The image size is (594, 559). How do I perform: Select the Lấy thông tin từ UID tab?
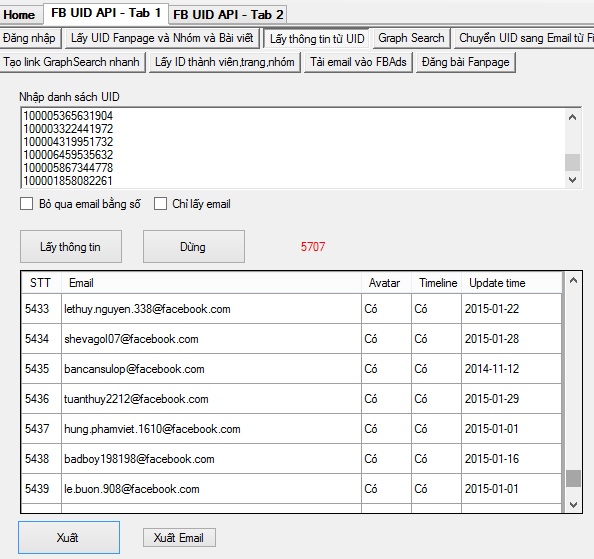(317, 39)
